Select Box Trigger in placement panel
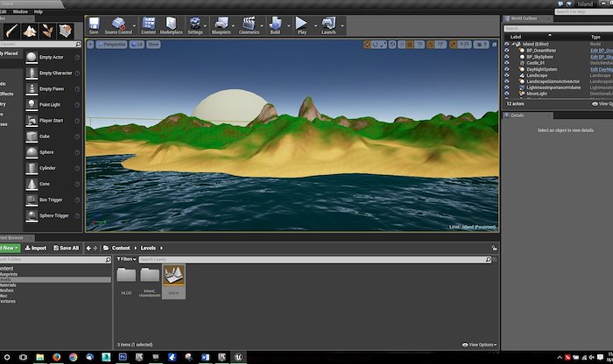 [53, 199]
